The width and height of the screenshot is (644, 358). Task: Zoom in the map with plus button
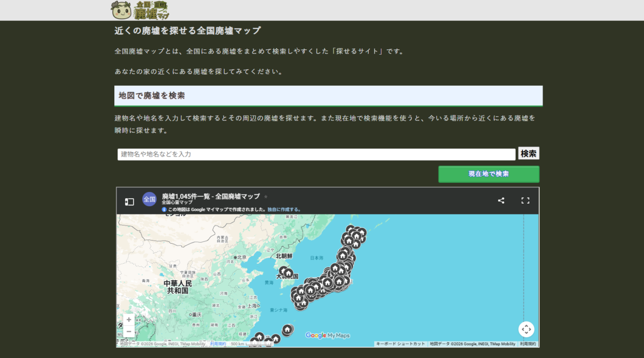tap(129, 319)
